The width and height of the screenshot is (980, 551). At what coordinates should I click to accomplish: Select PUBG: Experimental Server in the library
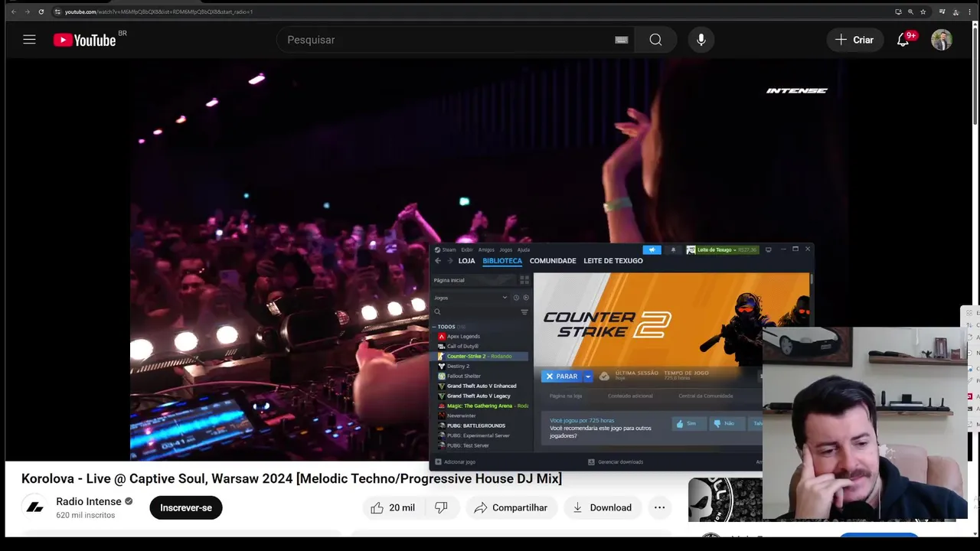478,435
